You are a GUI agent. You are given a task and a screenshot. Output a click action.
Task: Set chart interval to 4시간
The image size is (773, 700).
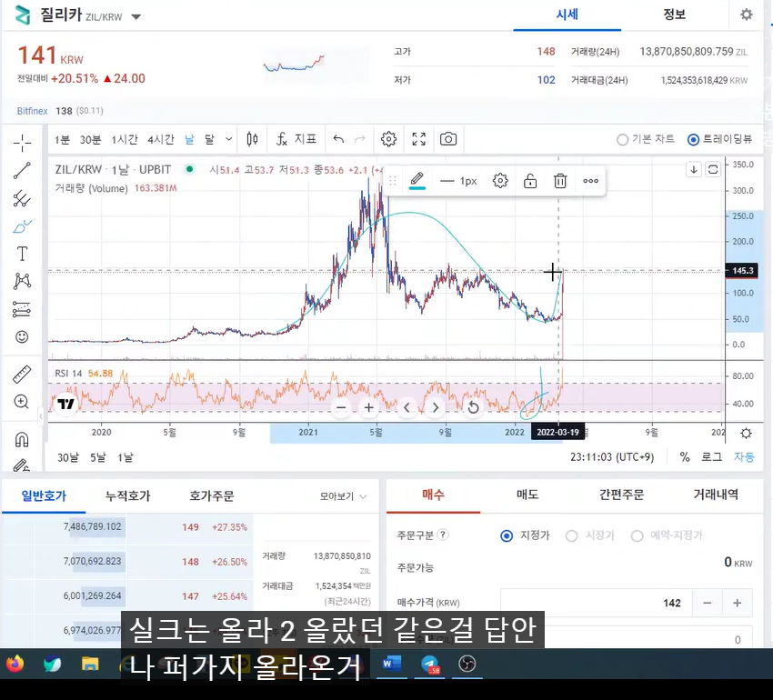point(161,139)
